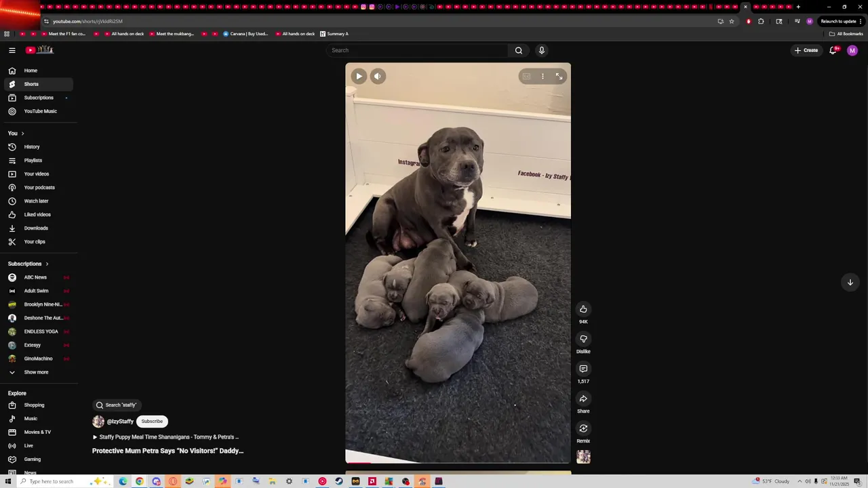Go to the next Short with down arrow
Screen dimensions: 868x488
(x=850, y=283)
